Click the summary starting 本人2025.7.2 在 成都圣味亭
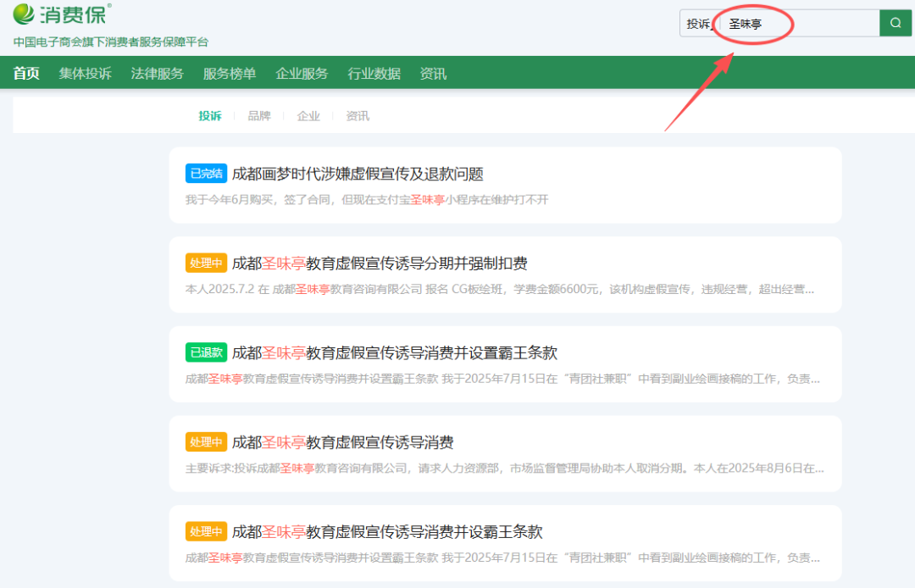Screen dimensions: 915x588 (x=500, y=289)
